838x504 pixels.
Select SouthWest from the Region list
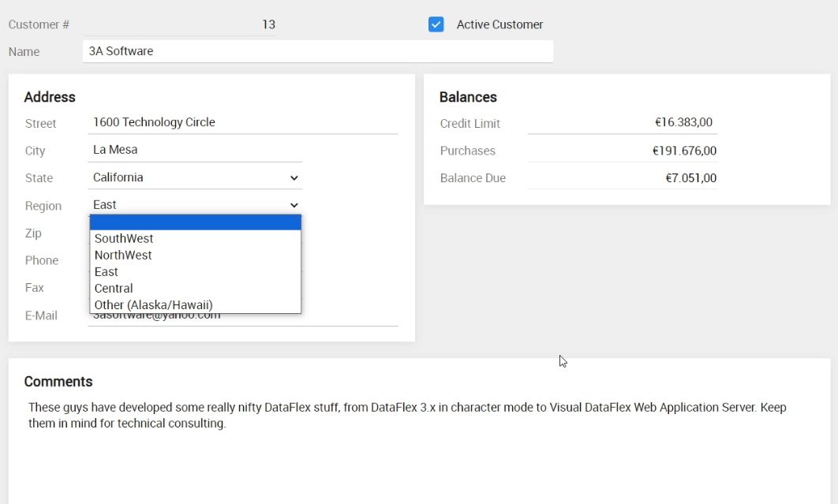[x=124, y=238]
